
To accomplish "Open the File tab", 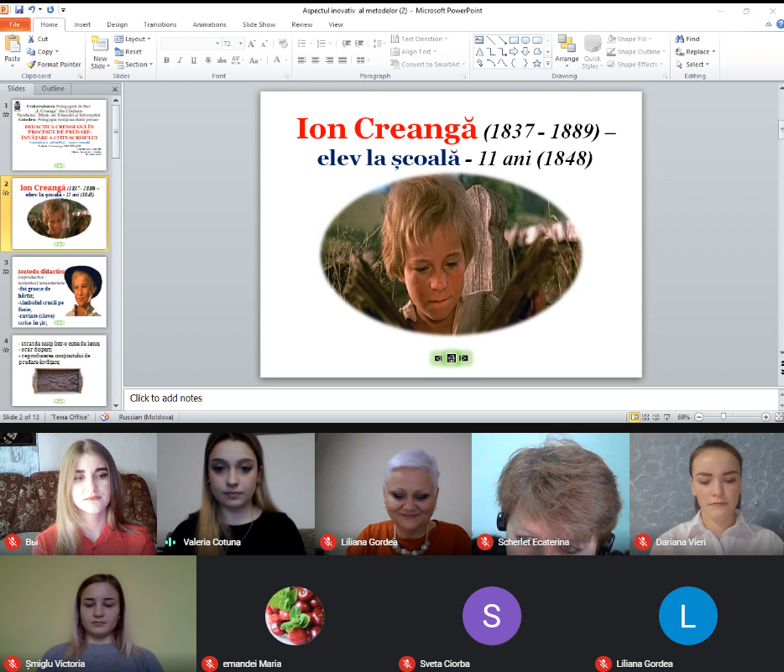I will [x=15, y=24].
